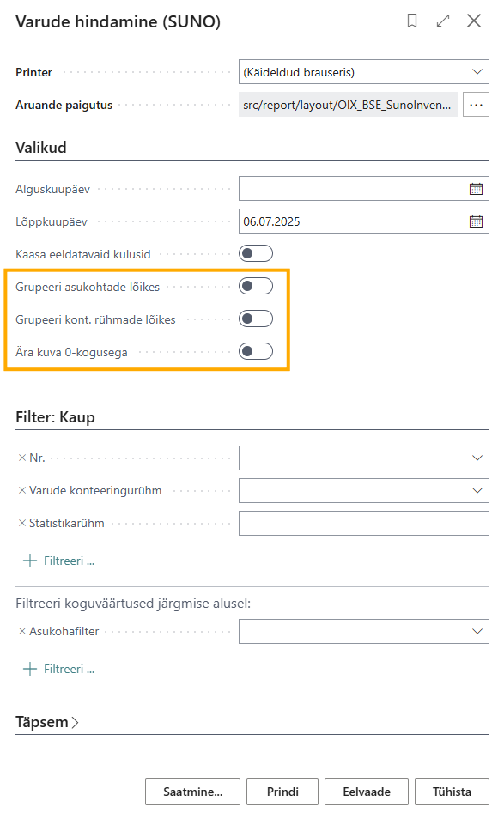Remove the Nr. filter with X icon
Screen dimensions: 504x813
[x=22, y=458]
